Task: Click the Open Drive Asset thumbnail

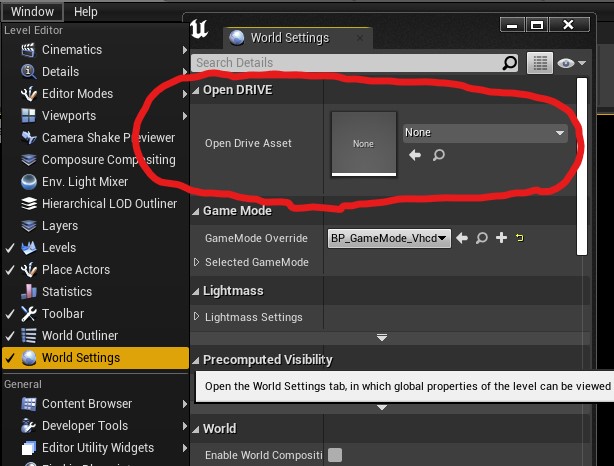Action: click(x=364, y=144)
